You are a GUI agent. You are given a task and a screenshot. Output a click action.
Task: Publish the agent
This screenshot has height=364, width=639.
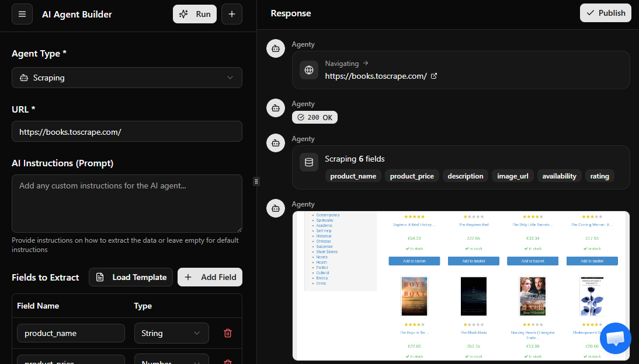coord(605,13)
